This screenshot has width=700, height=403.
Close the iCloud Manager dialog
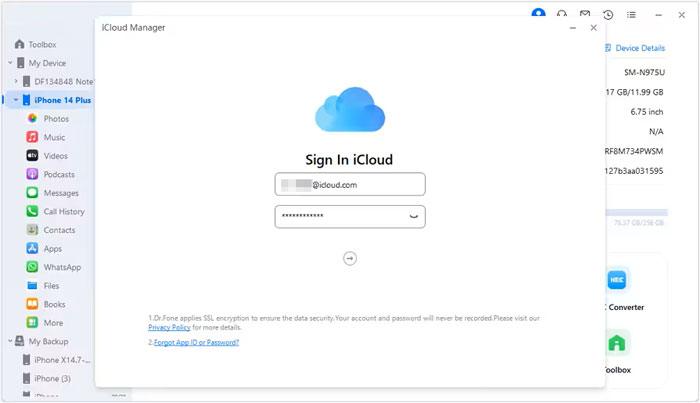593,28
